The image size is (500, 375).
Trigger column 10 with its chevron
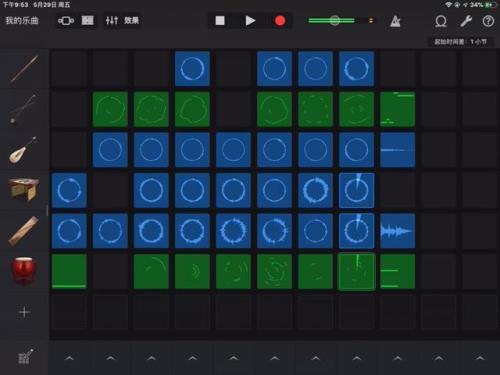point(439,358)
